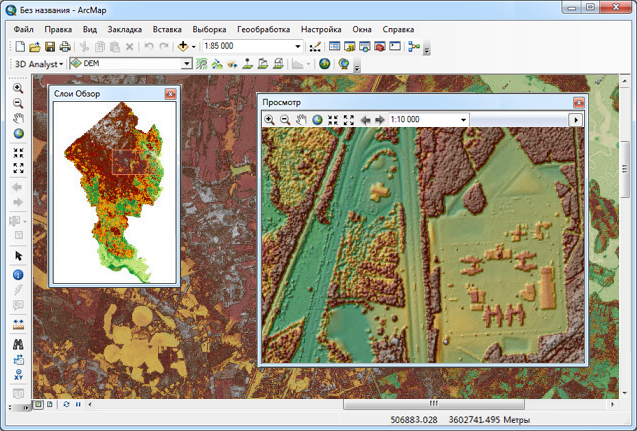Select the Measure ruler tool

(x=18, y=325)
